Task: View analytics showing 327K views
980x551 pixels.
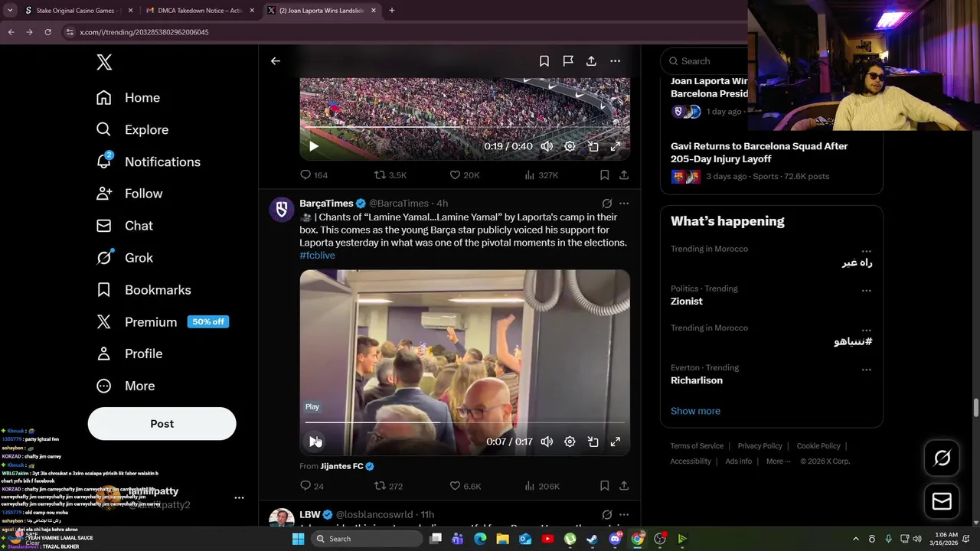Action: pos(541,175)
